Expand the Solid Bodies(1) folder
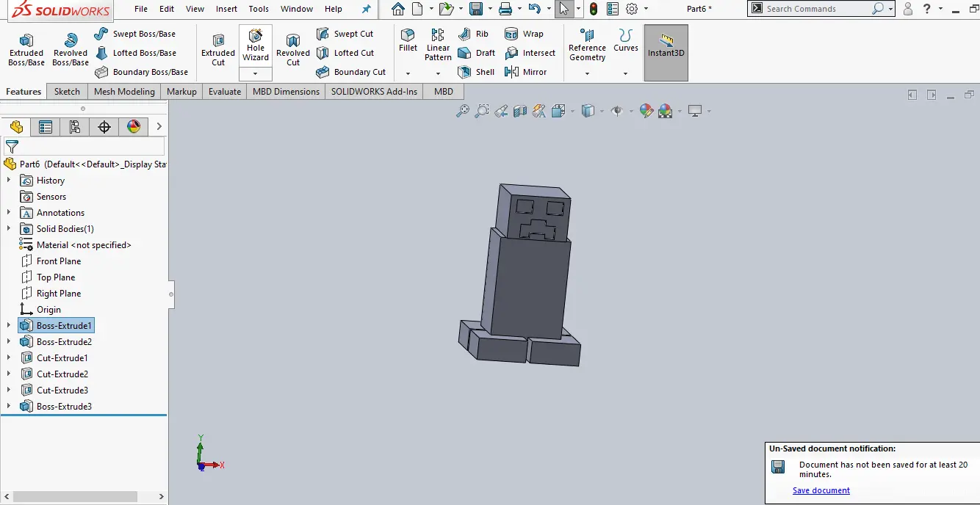The height and width of the screenshot is (505, 980). (9, 229)
